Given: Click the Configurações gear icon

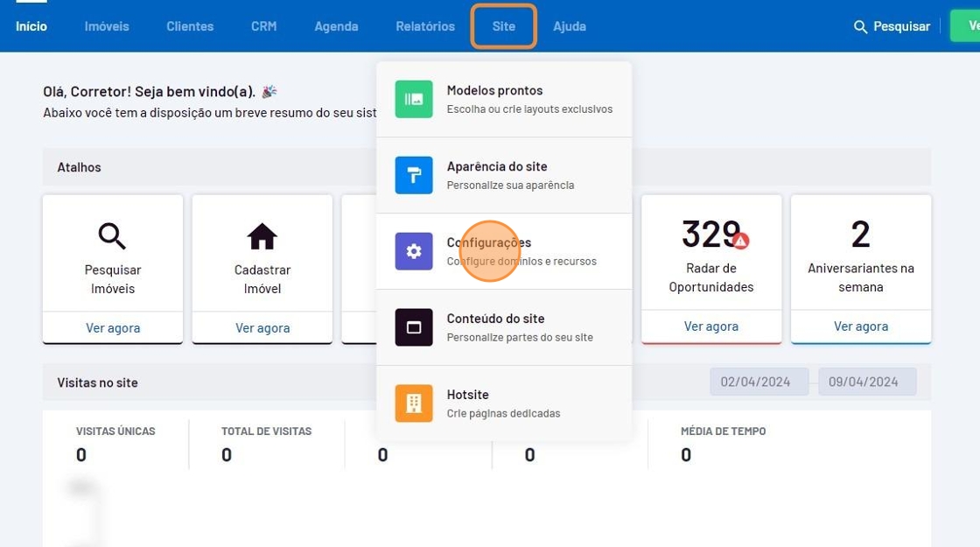Looking at the screenshot, I should pos(413,251).
